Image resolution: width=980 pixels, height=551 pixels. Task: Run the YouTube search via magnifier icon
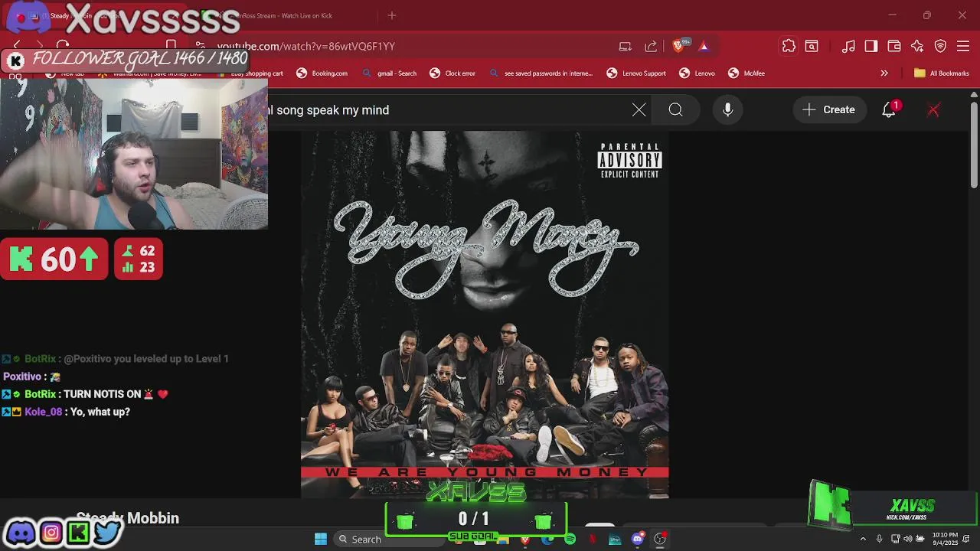(x=675, y=110)
